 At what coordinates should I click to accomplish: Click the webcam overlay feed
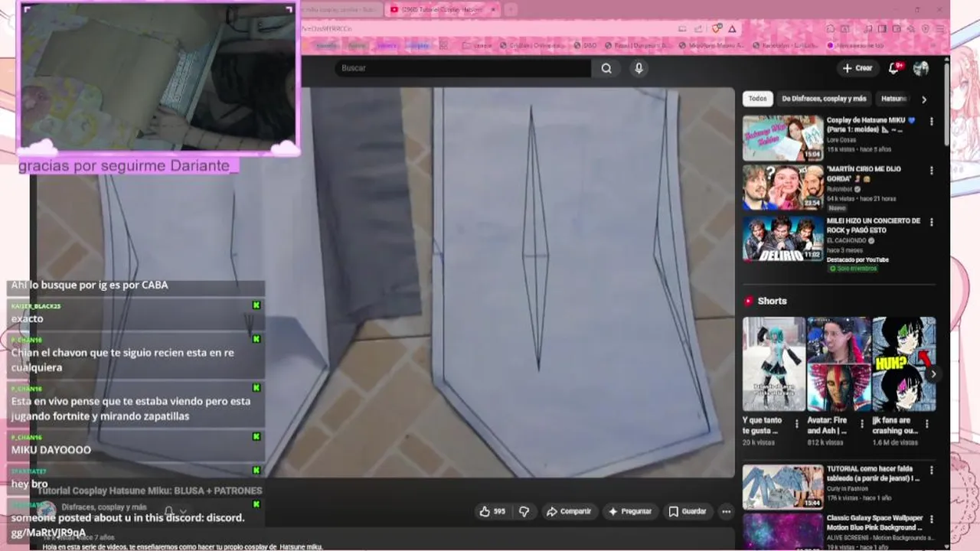pos(158,77)
